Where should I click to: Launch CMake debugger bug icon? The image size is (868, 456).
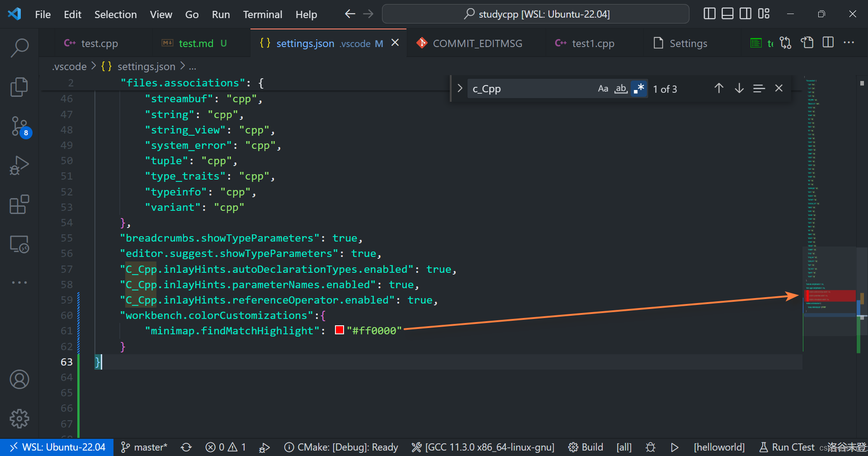(x=651, y=447)
